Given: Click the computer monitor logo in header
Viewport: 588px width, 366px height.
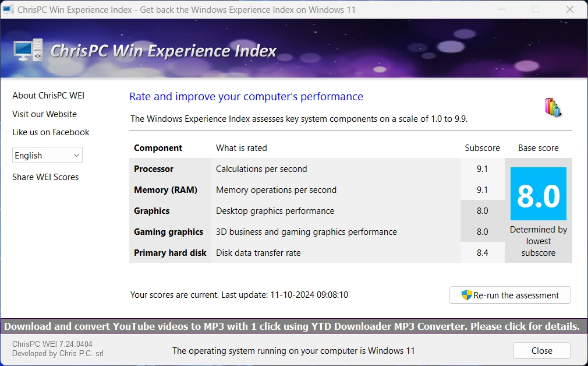Looking at the screenshot, I should pos(28,50).
